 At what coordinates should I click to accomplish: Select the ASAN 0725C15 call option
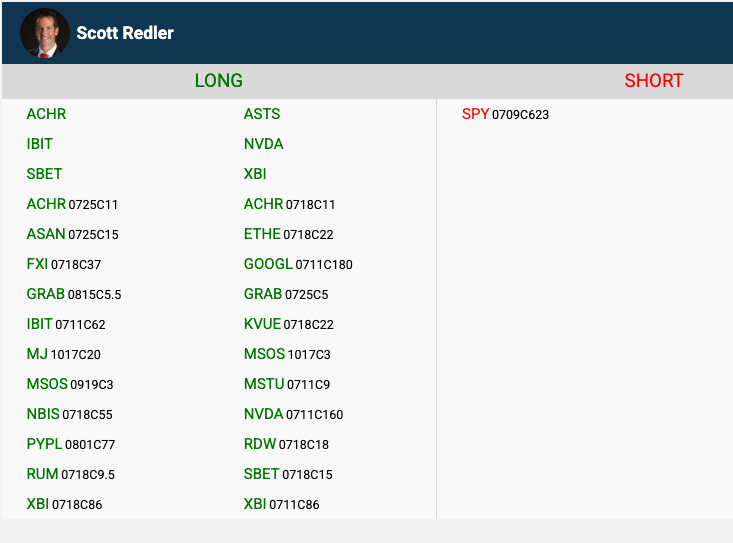point(72,234)
